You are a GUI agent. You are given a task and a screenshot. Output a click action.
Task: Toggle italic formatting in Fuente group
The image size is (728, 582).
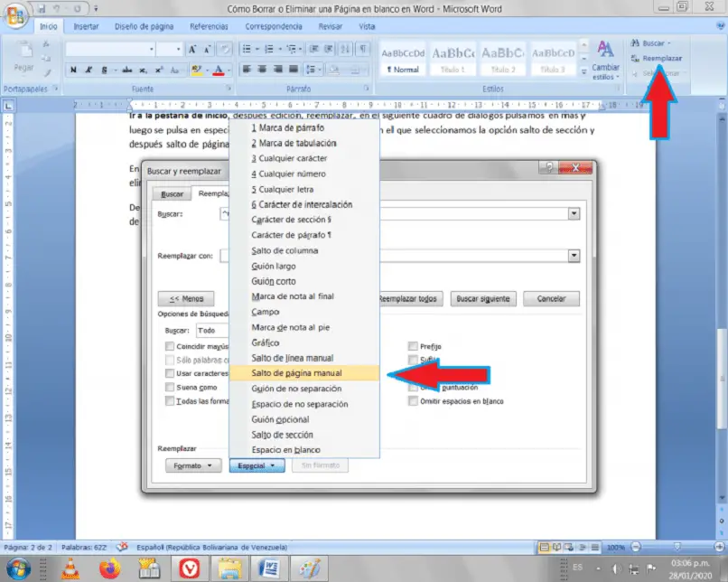[x=89, y=70]
